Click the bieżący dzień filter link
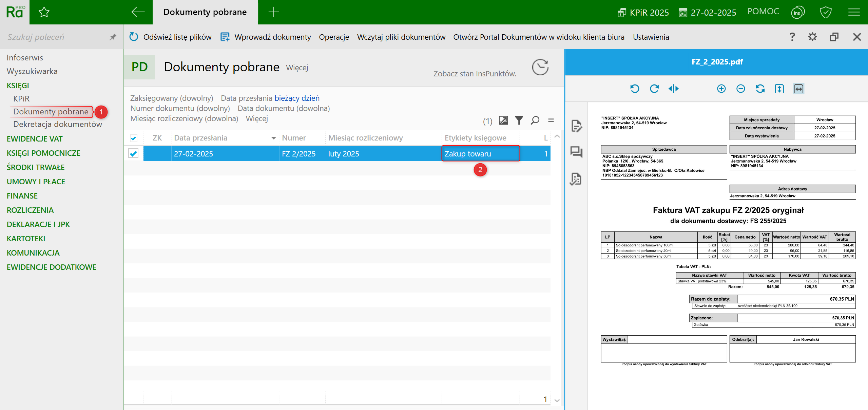The image size is (868, 410). point(297,98)
